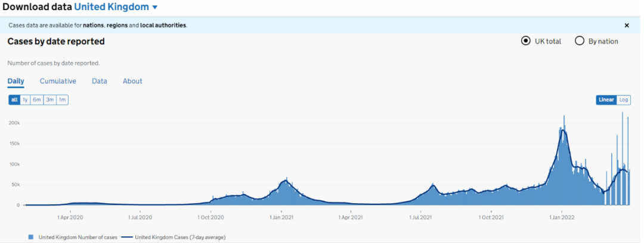Set time range to 3m
This screenshot has height=243, width=644.
tap(50, 100)
